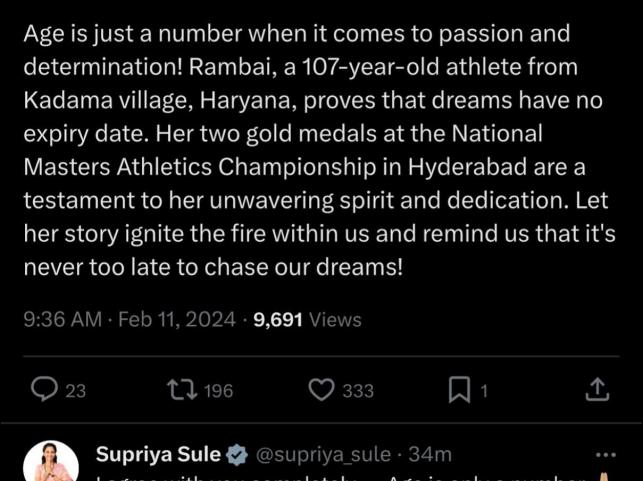This screenshot has height=481, width=643.
Task: Click the Feb 11, 2024 date
Action: click(177, 320)
